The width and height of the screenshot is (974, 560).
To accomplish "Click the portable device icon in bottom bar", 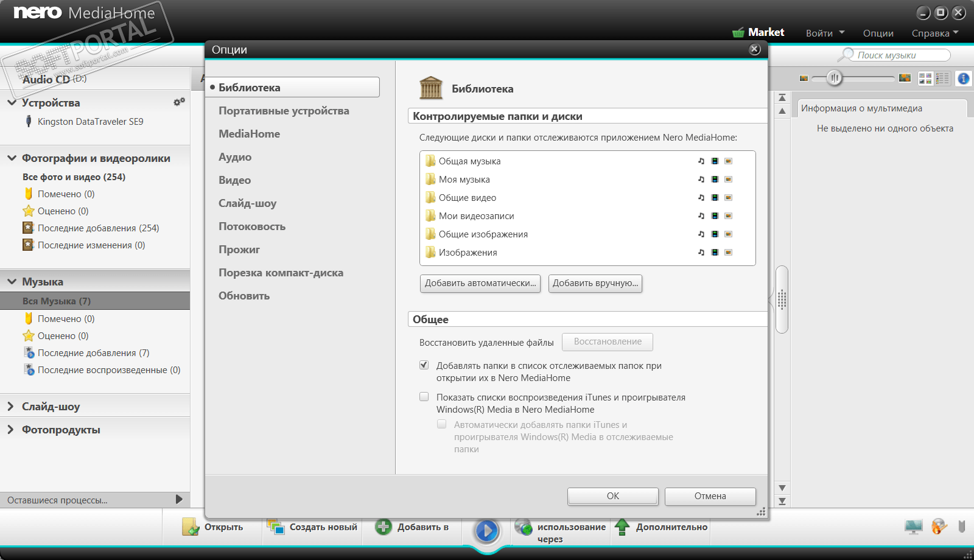I will [x=962, y=527].
